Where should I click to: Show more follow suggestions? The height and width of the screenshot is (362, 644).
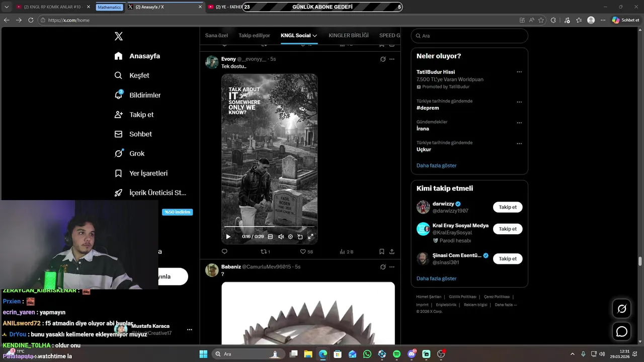tap(436, 279)
